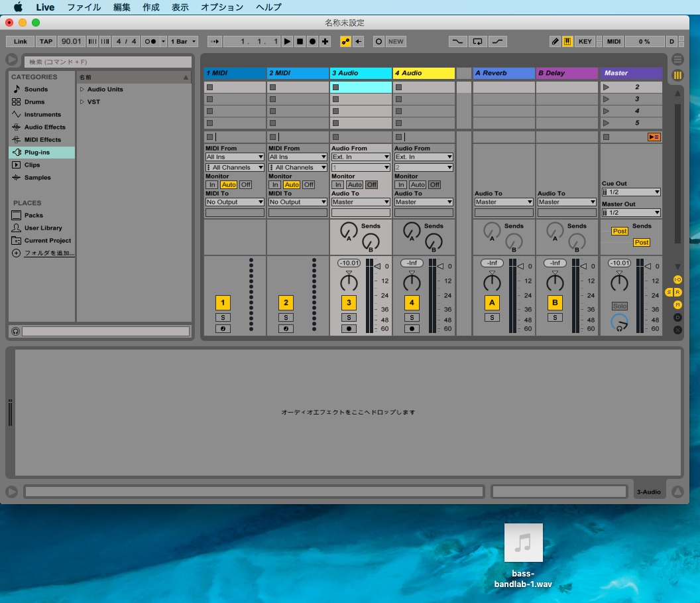Click the MIDI Arrangement Overdub plus button
The height and width of the screenshot is (603, 700).
[x=325, y=42]
